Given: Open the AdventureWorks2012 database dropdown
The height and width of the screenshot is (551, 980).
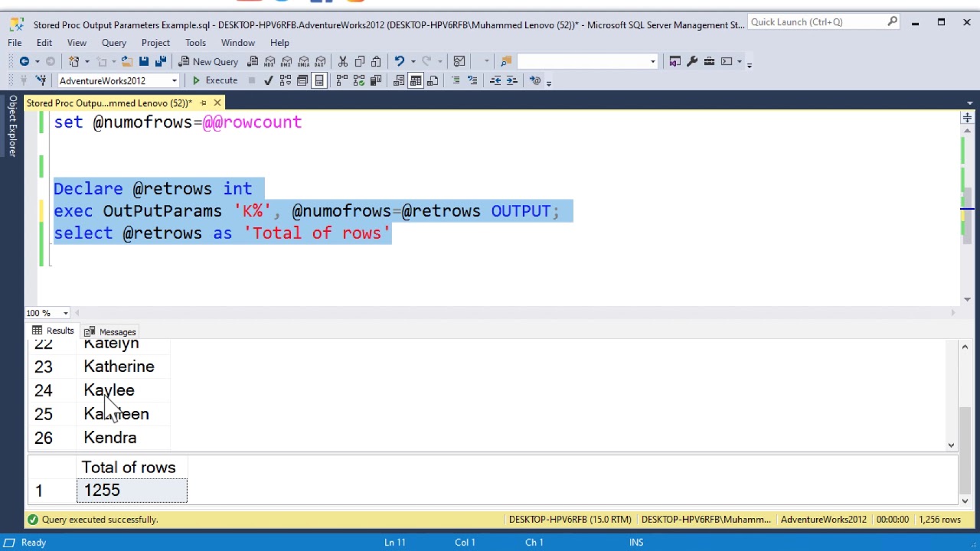Looking at the screenshot, I should tap(118, 80).
